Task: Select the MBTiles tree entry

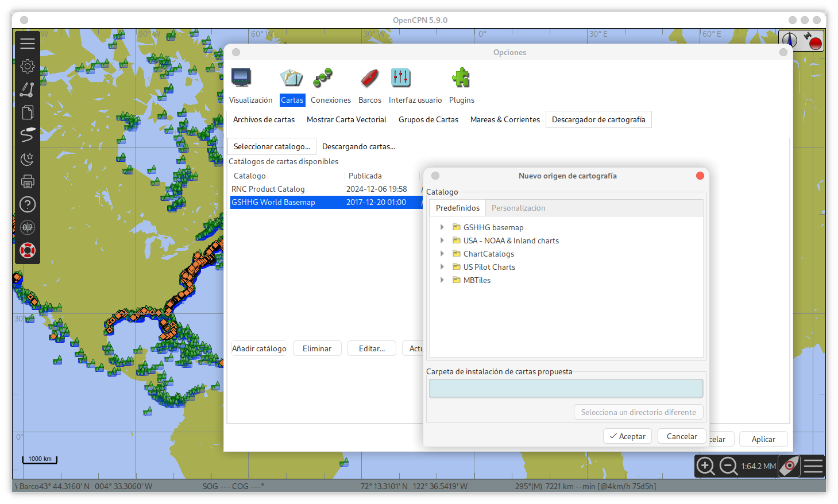Action: click(477, 280)
